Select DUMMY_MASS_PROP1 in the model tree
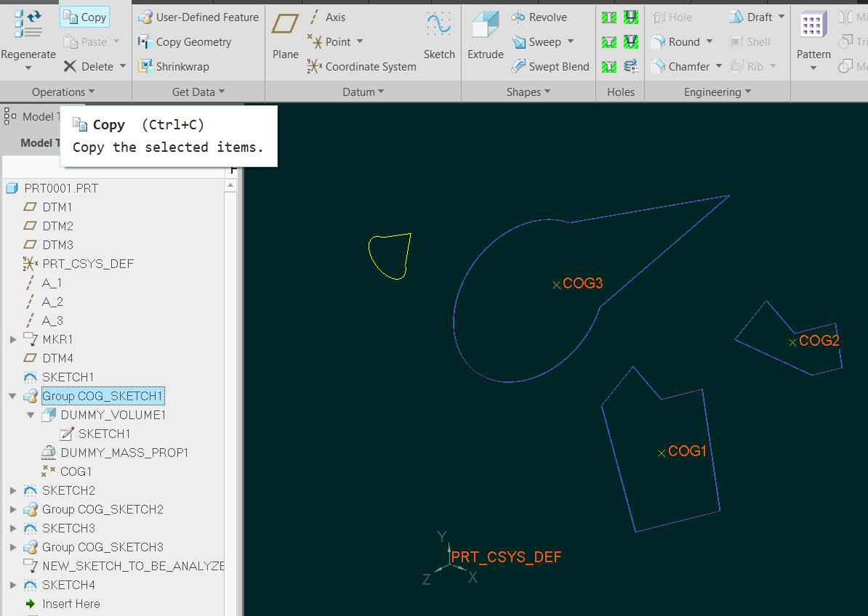Screen dimensions: 868x616 click(x=124, y=453)
